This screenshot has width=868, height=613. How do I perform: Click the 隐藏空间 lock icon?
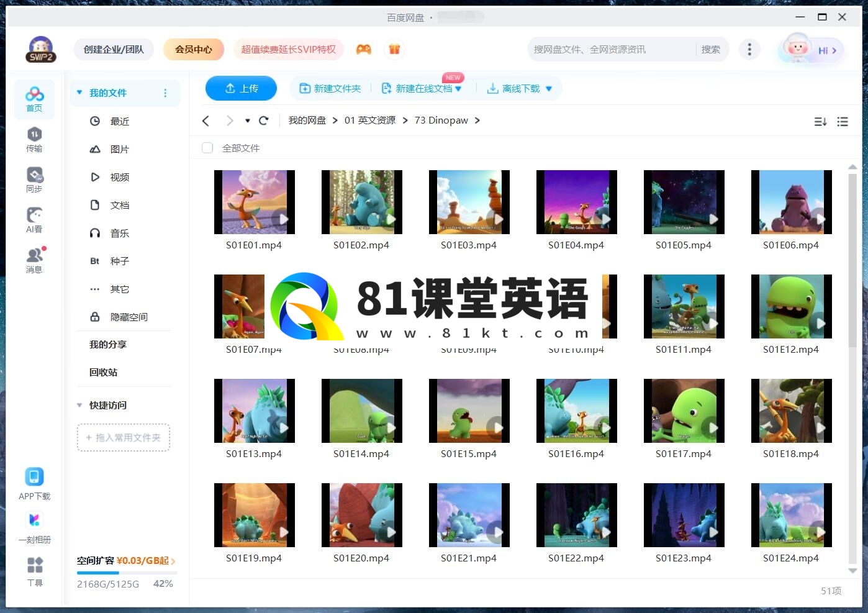click(x=95, y=317)
